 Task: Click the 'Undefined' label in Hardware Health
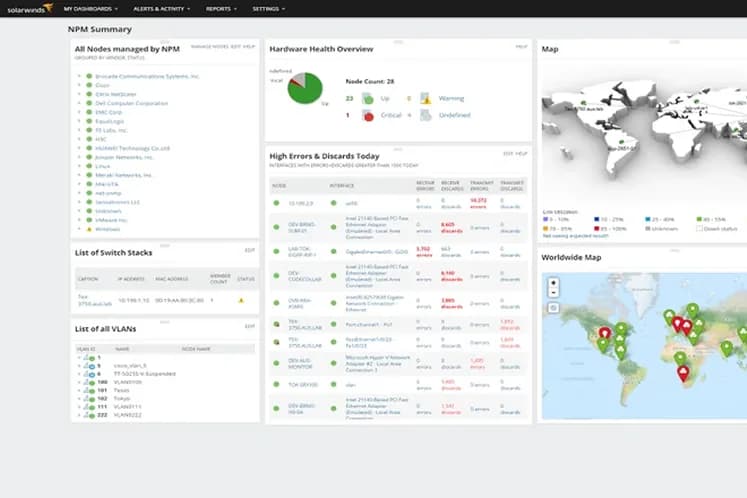click(454, 115)
